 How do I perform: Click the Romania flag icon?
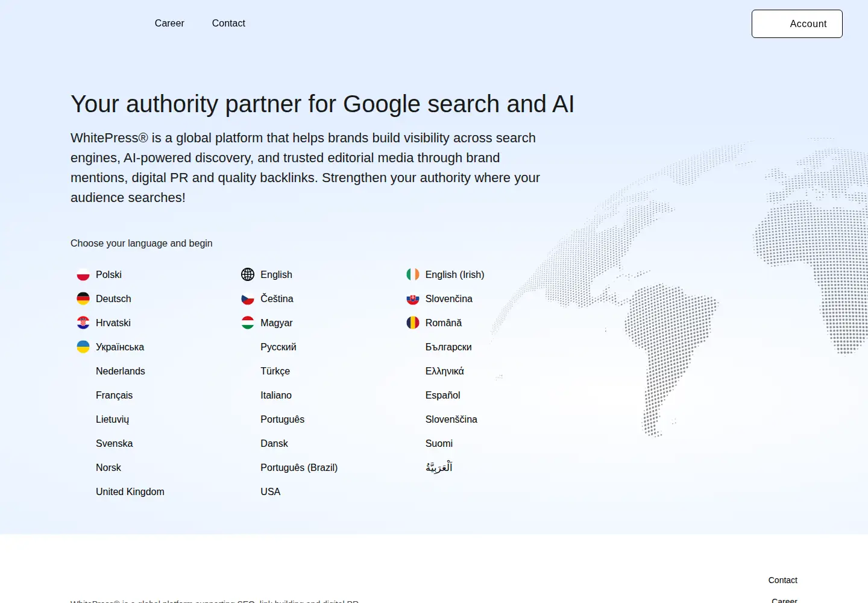click(x=413, y=323)
